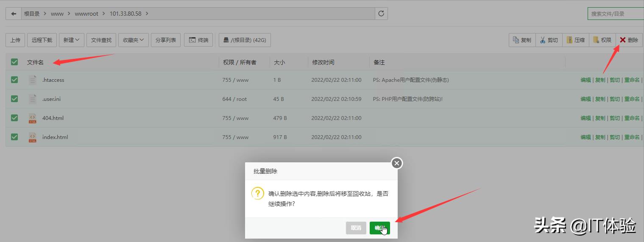Click Edit (编辑) in the .htaccess row
Screen dimensions: 644x242
[585, 80]
